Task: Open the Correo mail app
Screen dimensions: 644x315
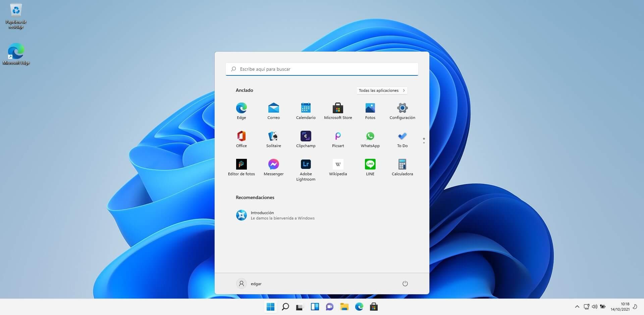Action: (273, 111)
